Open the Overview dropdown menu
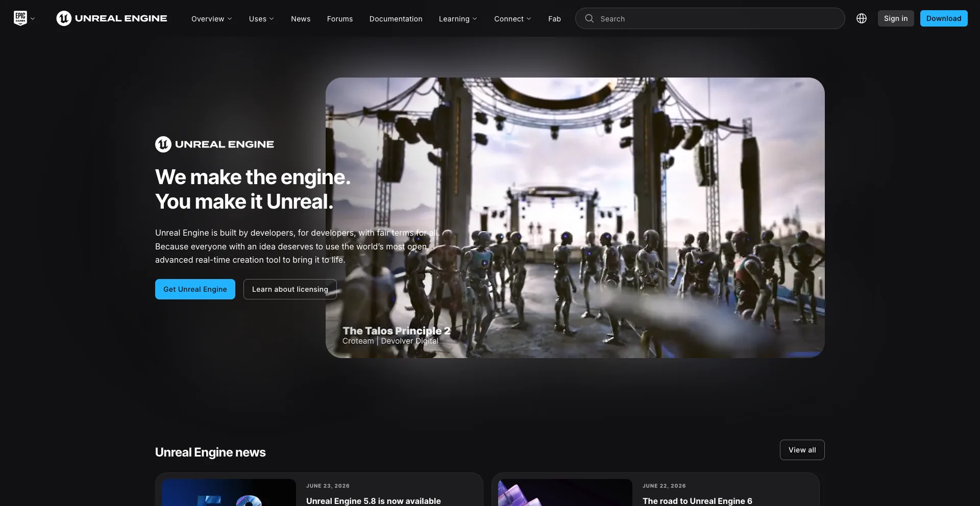 tap(212, 19)
